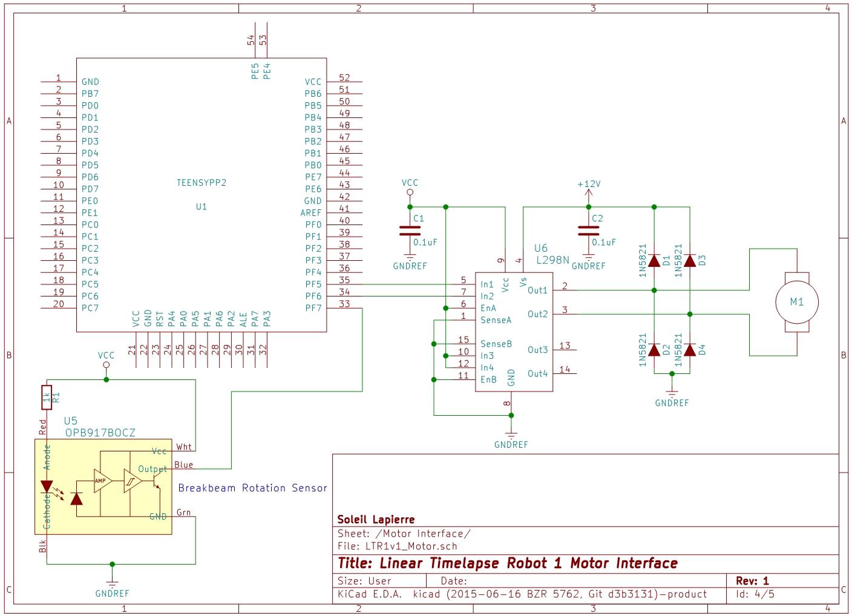Image resolution: width=852 pixels, height=616 pixels.
Task: Click the red LED symbol in the sensor
Action: (x=47, y=487)
